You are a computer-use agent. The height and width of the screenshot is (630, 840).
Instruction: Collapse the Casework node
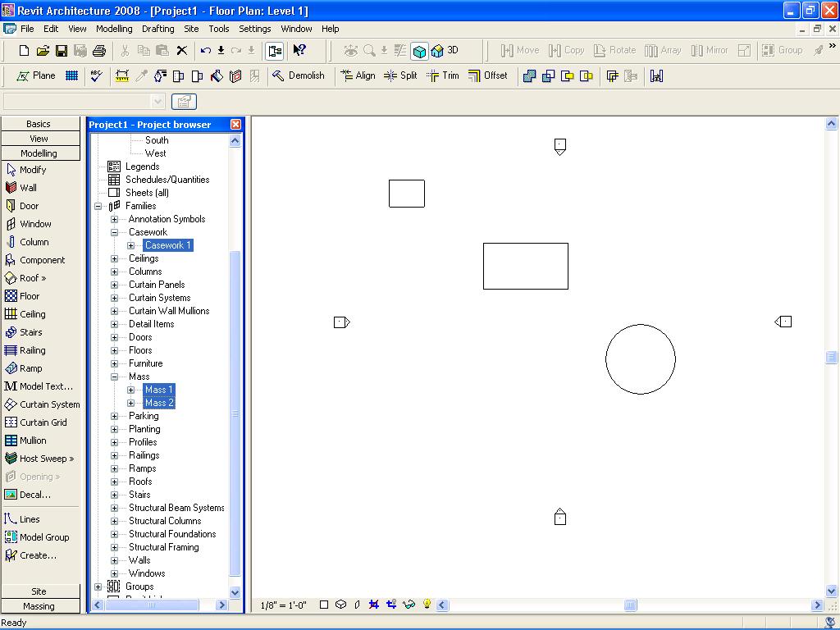click(114, 232)
